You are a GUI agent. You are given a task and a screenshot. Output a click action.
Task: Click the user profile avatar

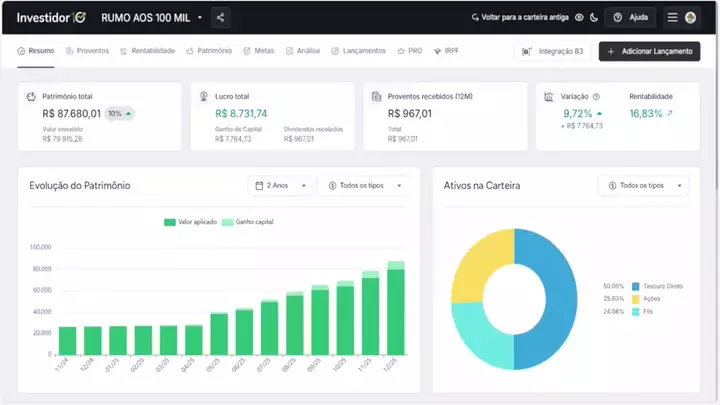point(691,18)
